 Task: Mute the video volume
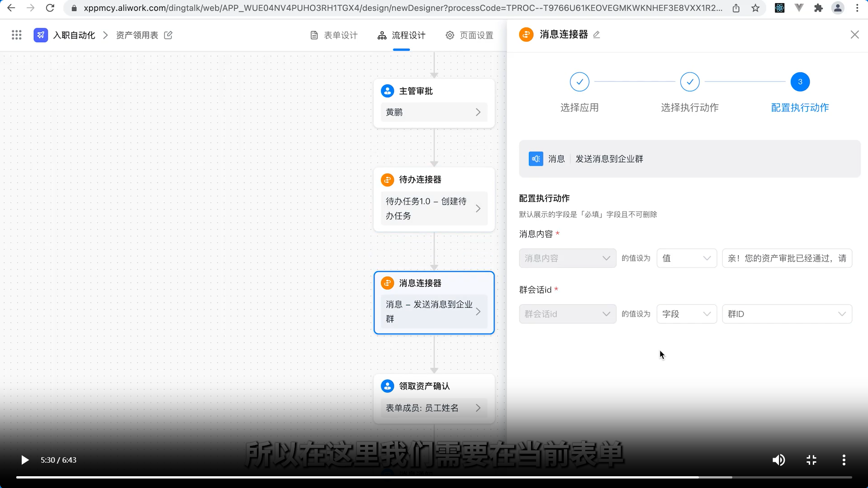tap(778, 460)
